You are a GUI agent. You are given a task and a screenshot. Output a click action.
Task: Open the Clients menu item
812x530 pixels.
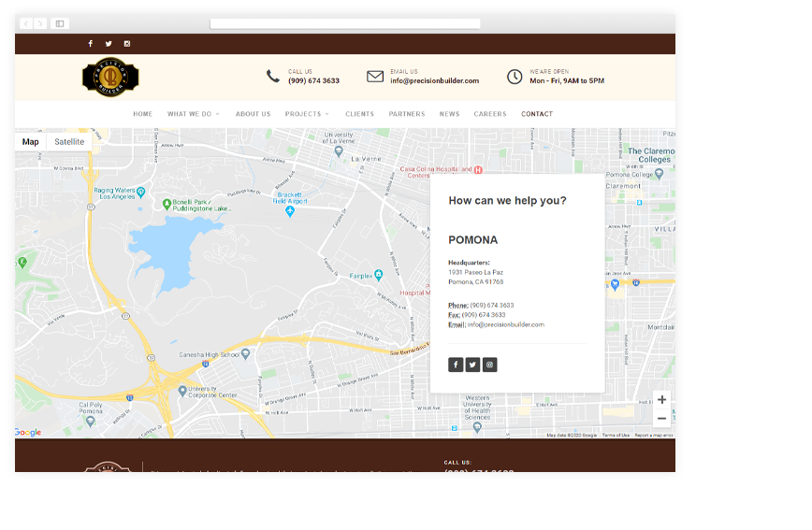[x=360, y=114]
